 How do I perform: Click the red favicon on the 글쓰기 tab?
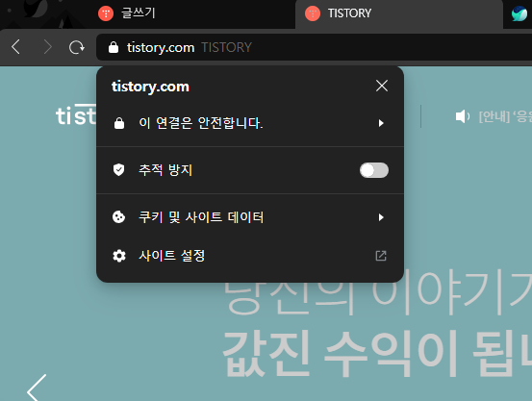point(106,13)
